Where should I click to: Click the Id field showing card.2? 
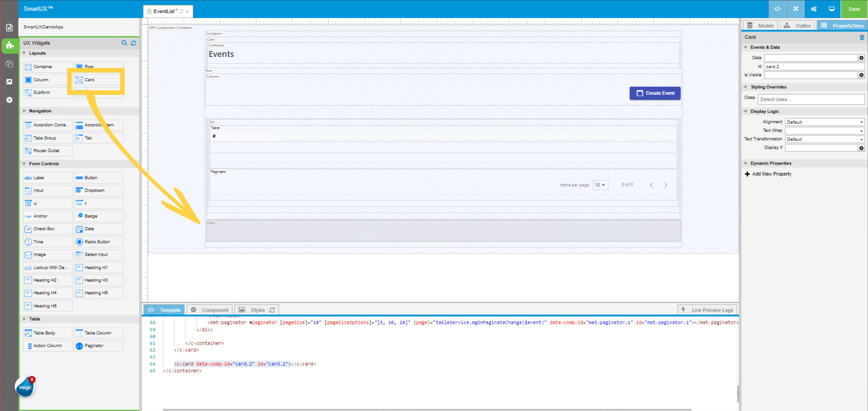point(814,66)
